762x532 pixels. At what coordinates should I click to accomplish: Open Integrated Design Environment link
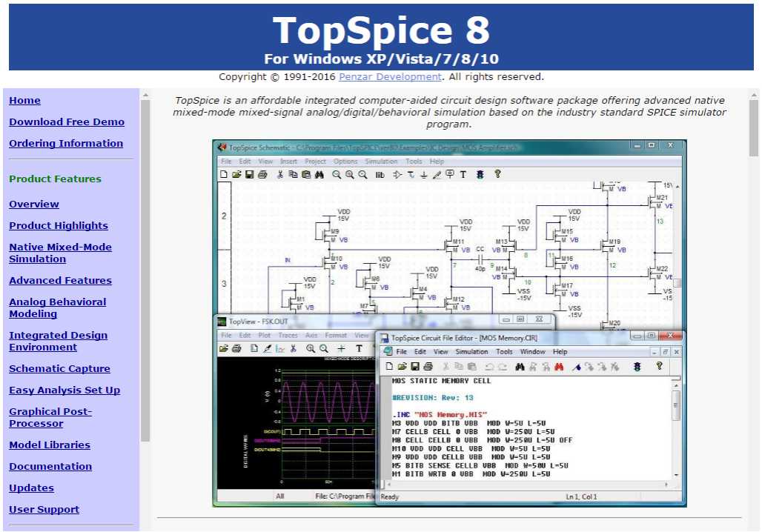(59, 341)
